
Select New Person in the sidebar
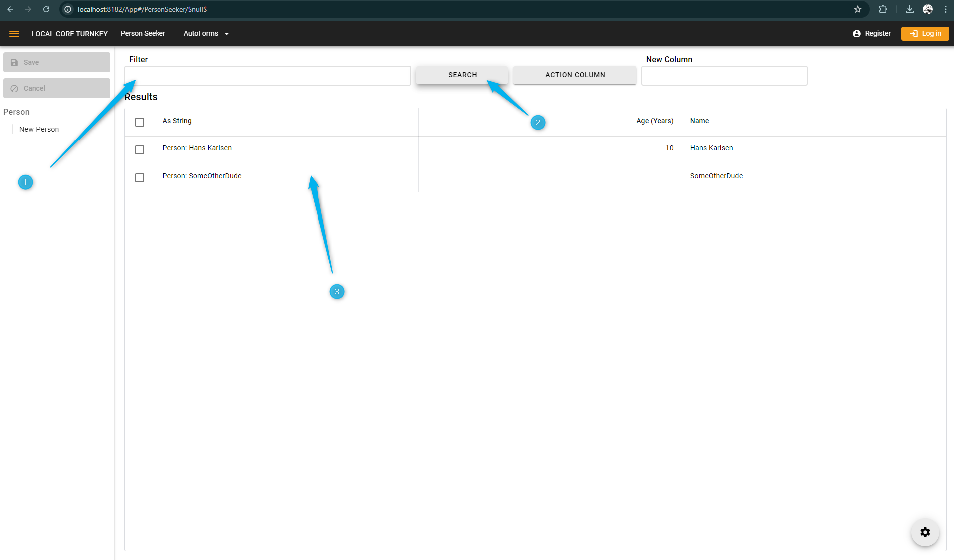click(39, 129)
